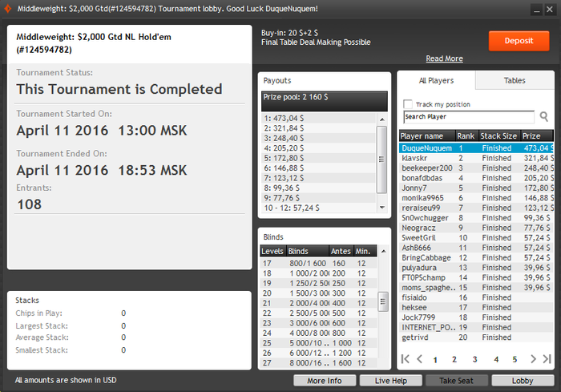
Task: Select player beekeeper200 row
Action: point(476,168)
